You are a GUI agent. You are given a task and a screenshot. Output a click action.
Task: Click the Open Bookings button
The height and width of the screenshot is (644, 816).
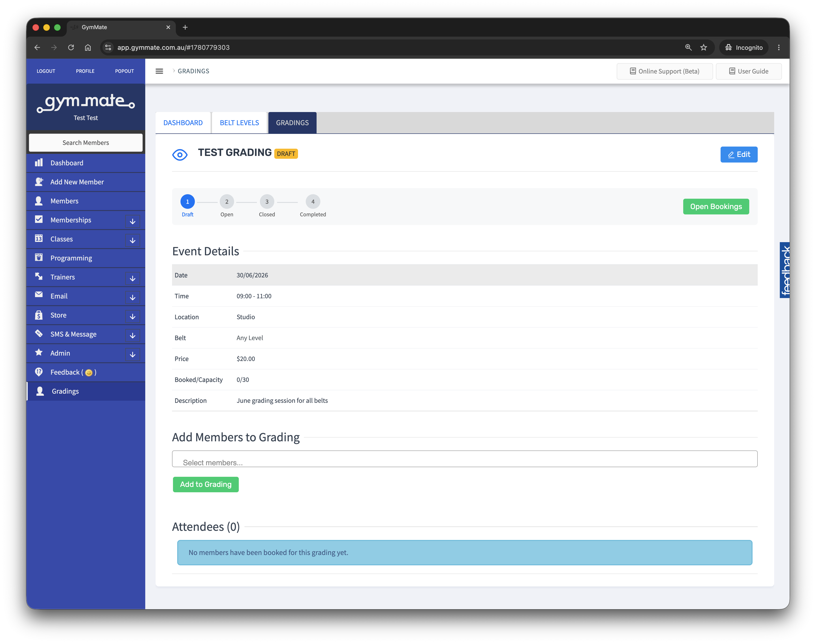[716, 207]
